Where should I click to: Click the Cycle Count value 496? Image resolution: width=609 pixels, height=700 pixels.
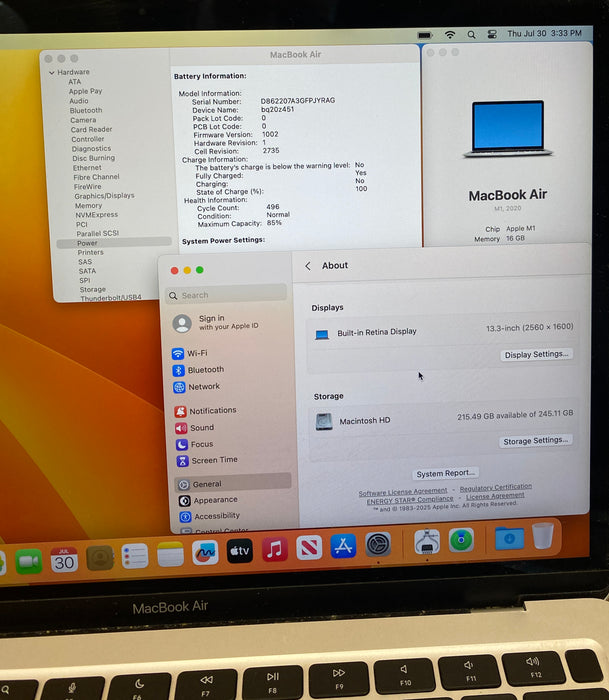[273, 207]
